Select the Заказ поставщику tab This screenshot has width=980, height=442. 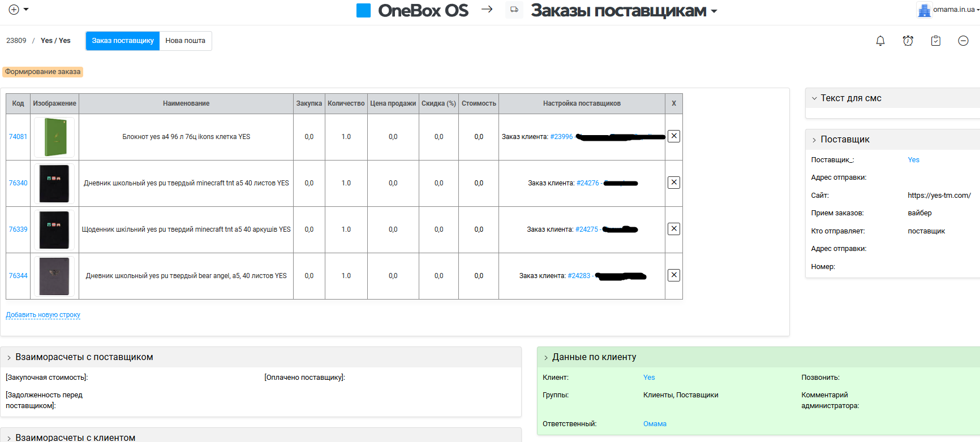click(x=123, y=41)
